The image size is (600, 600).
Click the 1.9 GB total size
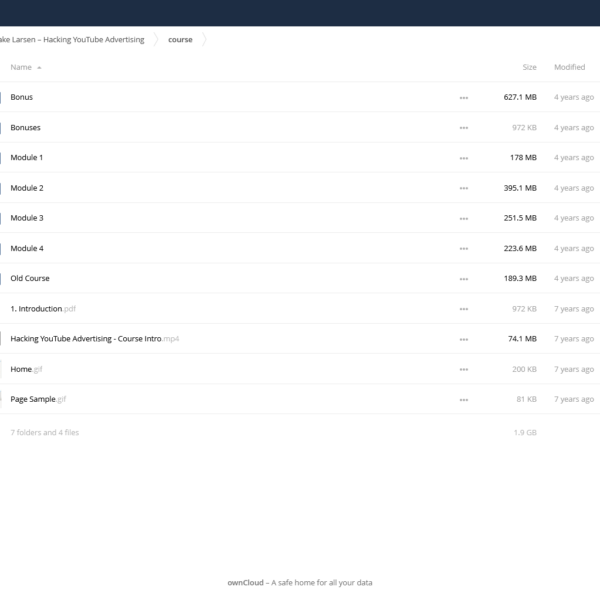(x=525, y=433)
